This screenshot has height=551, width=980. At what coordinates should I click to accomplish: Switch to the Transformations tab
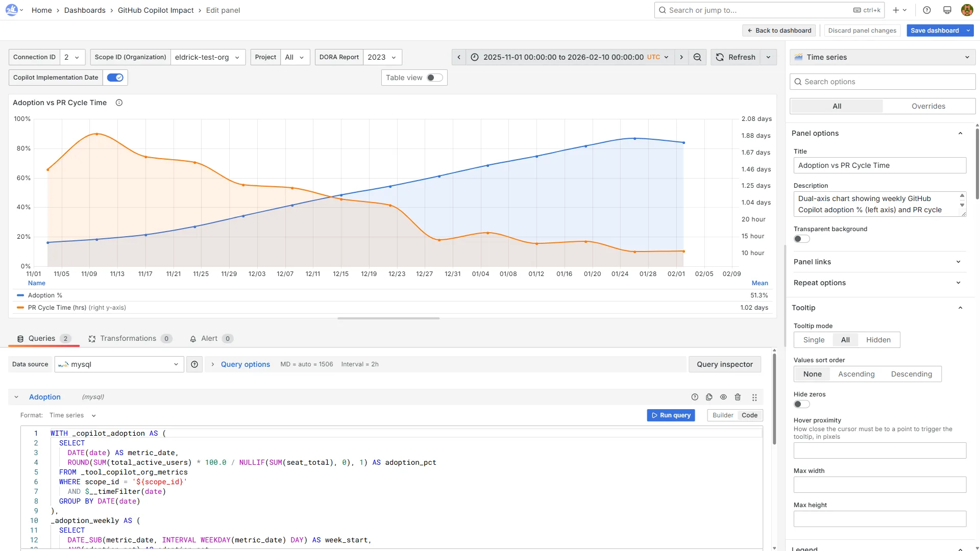pyautogui.click(x=128, y=338)
